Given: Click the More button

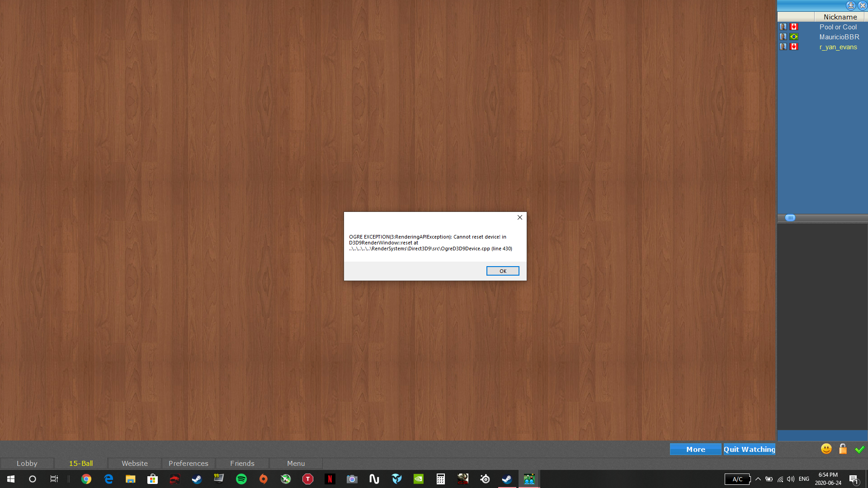Looking at the screenshot, I should tap(695, 449).
